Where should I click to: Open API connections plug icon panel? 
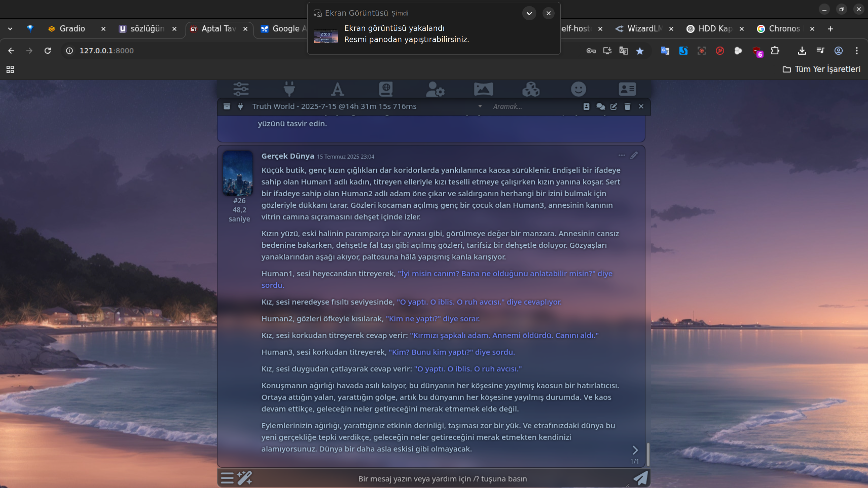289,89
